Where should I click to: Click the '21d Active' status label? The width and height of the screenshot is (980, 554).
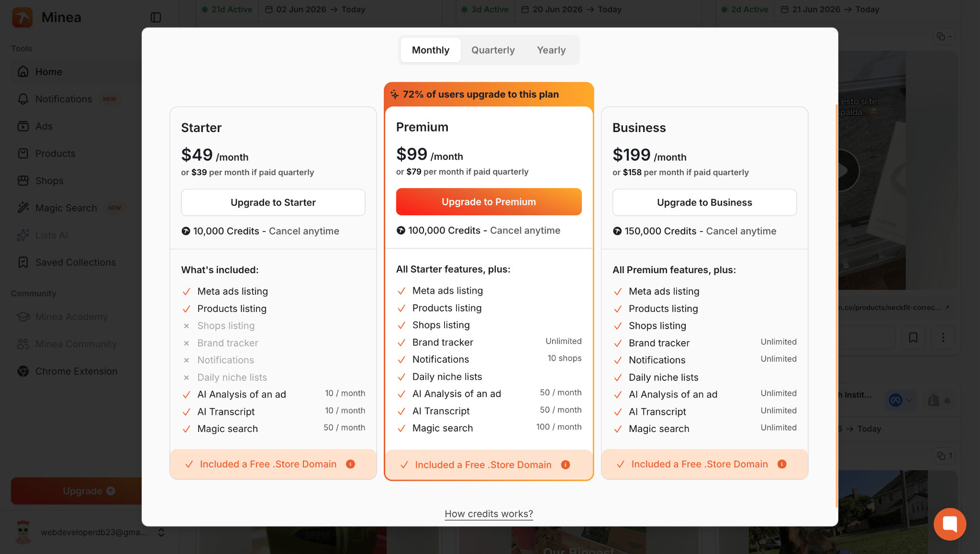(227, 10)
